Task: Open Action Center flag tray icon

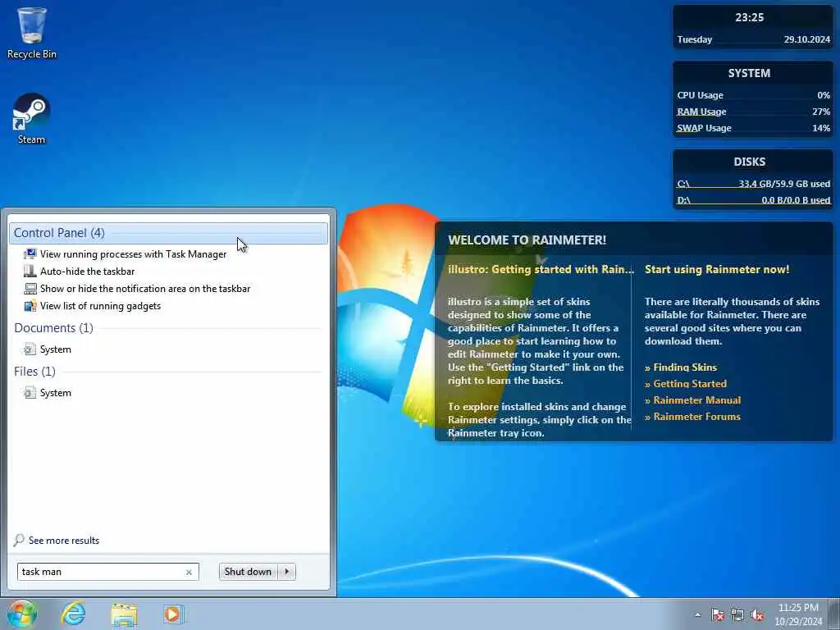Action: pos(717,614)
